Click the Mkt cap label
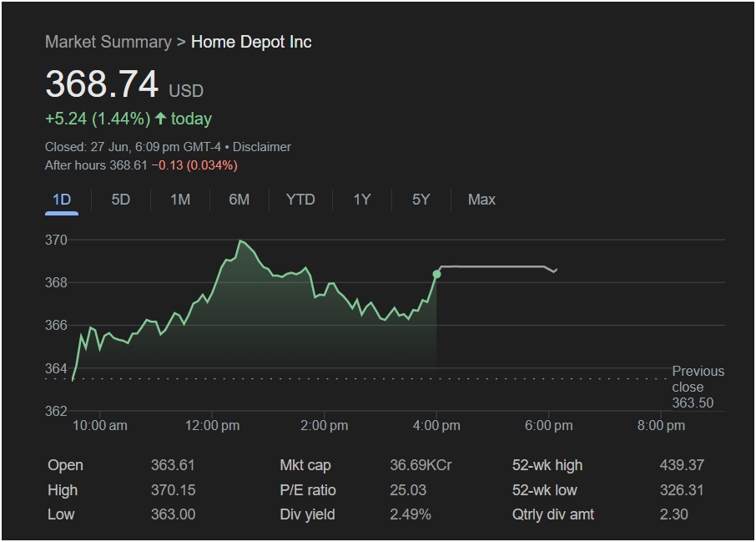Image resolution: width=756 pixels, height=542 pixels. (305, 465)
